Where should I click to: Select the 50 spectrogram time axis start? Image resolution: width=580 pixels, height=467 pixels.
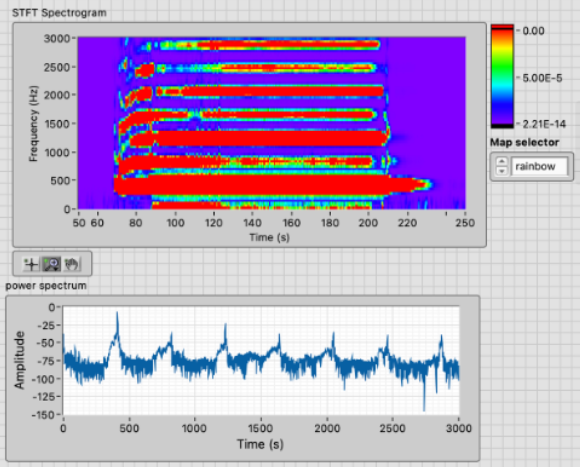79,223
